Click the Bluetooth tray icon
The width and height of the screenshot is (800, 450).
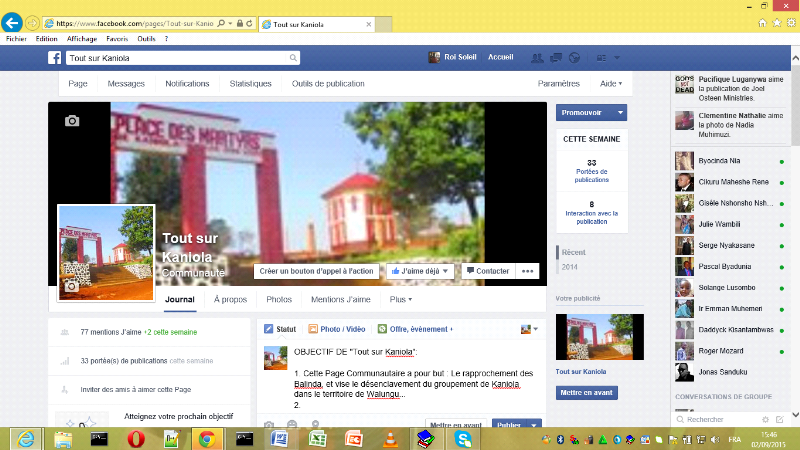560,439
